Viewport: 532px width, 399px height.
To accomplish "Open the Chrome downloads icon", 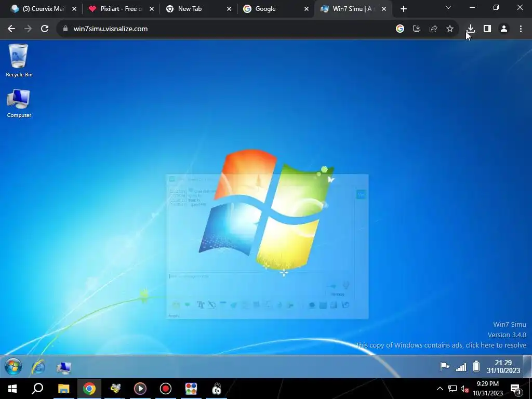I will click(x=471, y=29).
